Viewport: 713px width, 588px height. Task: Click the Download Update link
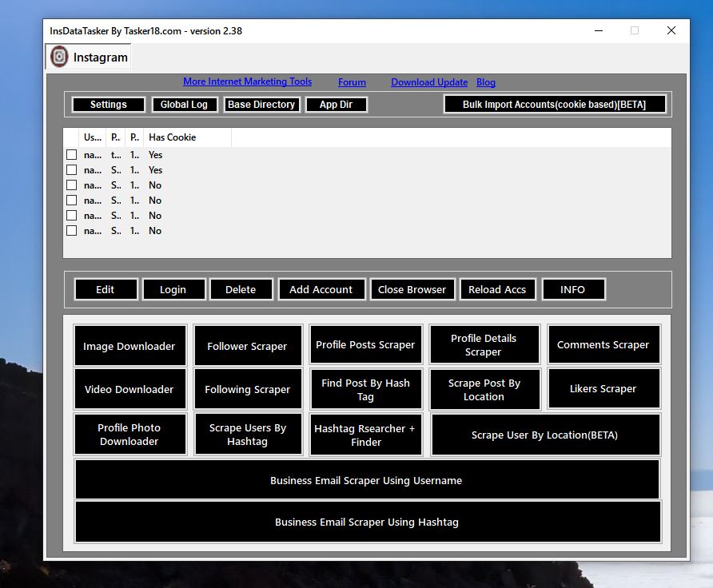[x=429, y=82]
